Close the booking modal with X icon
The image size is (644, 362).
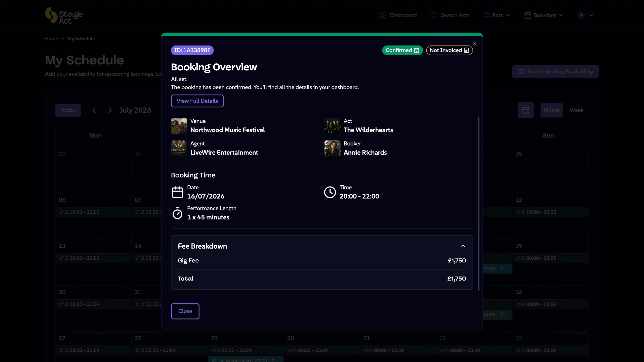[474, 44]
